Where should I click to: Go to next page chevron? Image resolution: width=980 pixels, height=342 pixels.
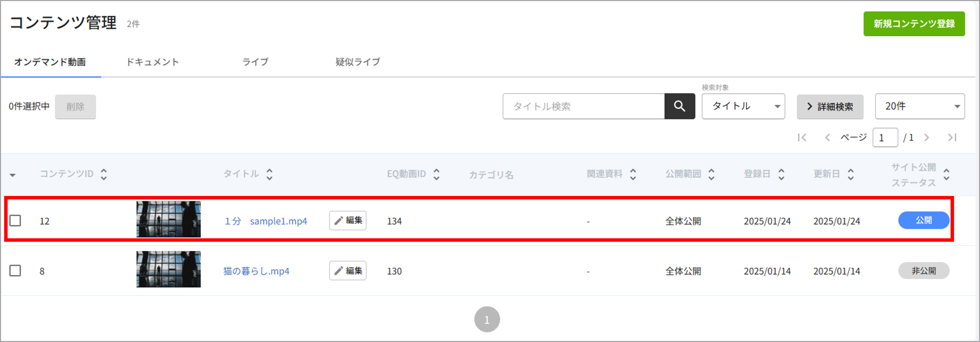coord(927,137)
